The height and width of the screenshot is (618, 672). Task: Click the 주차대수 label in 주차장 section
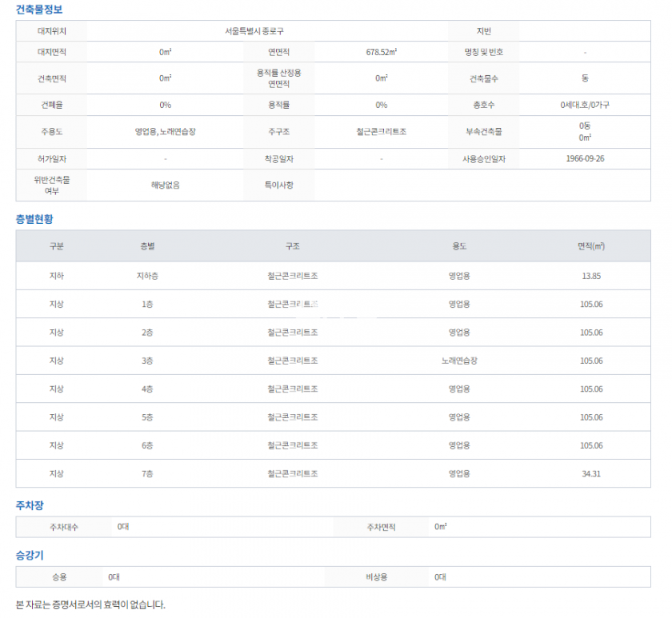pos(64,527)
